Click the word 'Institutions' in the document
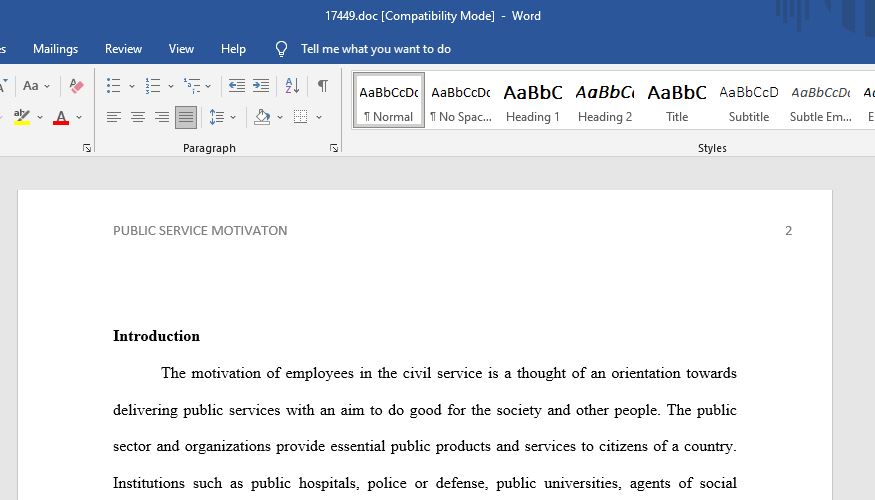 click(x=147, y=483)
